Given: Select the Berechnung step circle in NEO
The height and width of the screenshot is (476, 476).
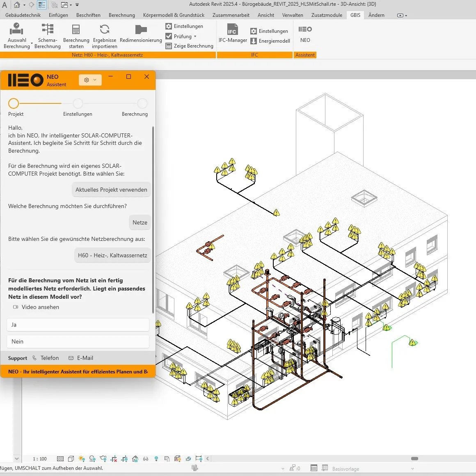Looking at the screenshot, I should tap(142, 103).
